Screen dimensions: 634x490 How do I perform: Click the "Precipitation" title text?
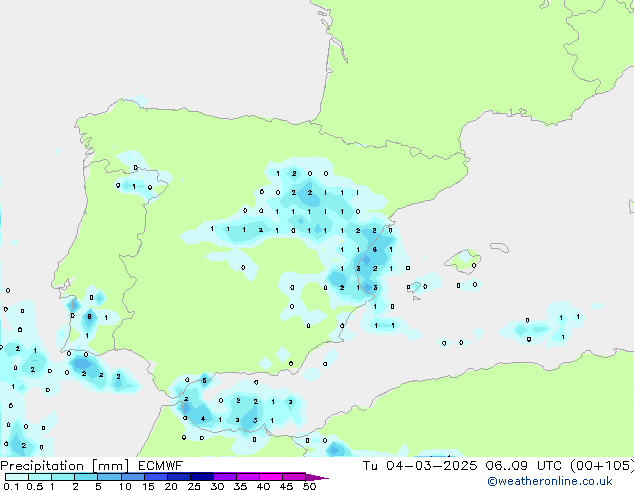point(42,466)
